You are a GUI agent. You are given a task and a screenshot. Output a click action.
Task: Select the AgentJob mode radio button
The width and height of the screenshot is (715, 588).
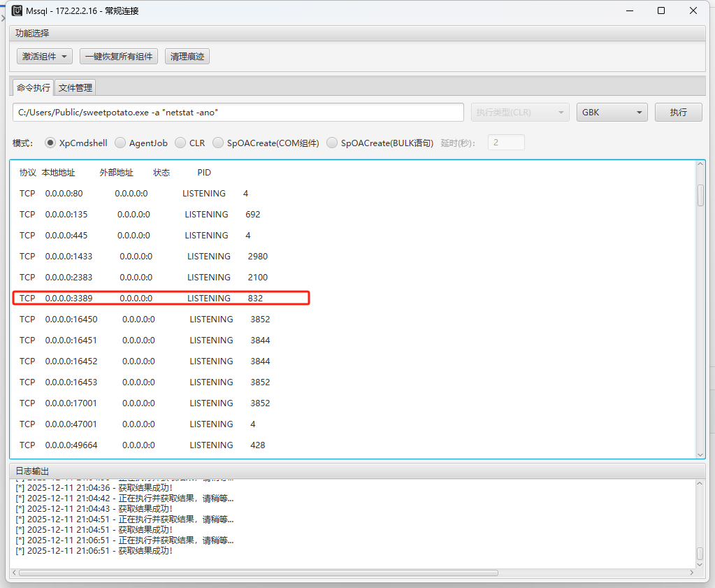tap(120, 143)
